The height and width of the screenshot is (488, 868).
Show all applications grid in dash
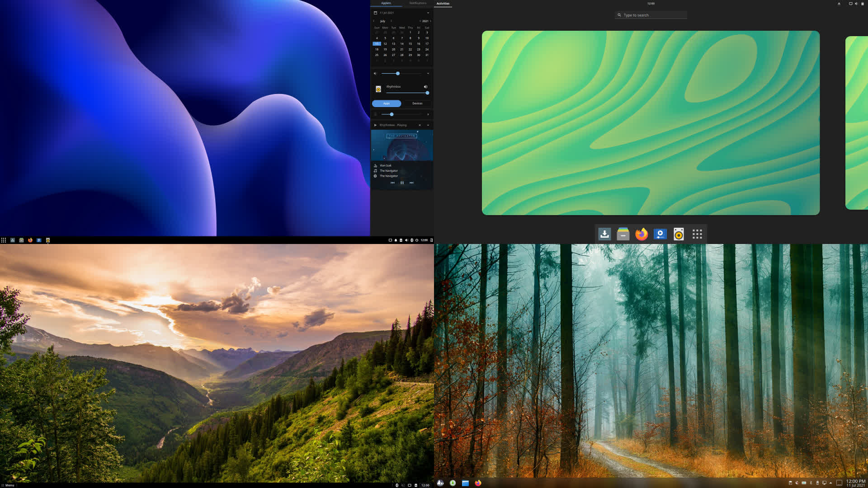(697, 234)
